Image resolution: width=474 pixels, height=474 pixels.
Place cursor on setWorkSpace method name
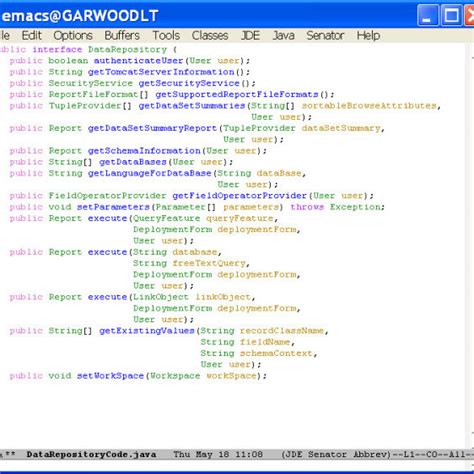[110, 376]
